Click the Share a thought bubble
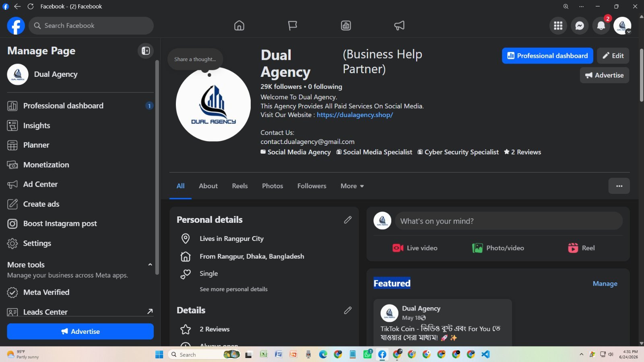Image resolution: width=644 pixels, height=362 pixels. coord(195,59)
